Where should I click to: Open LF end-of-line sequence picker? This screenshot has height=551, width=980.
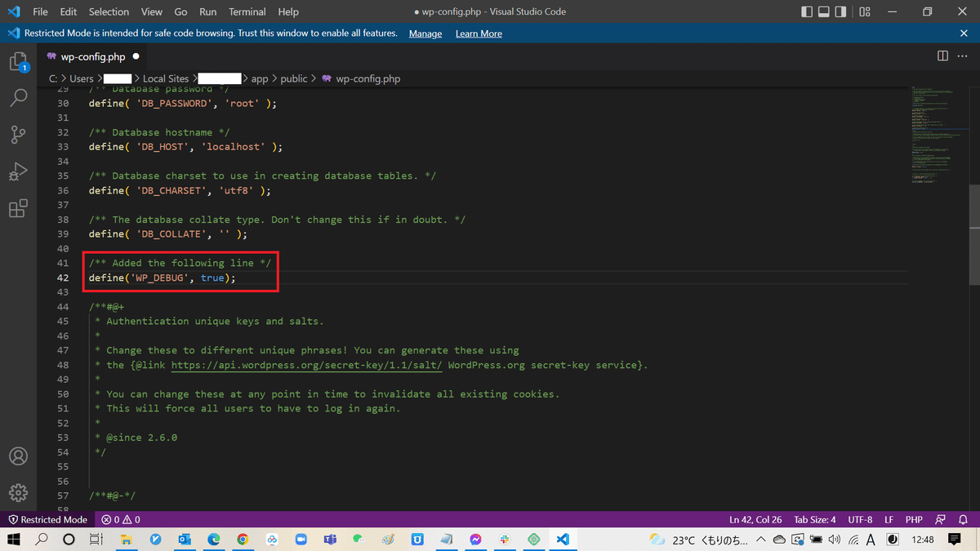pos(889,519)
